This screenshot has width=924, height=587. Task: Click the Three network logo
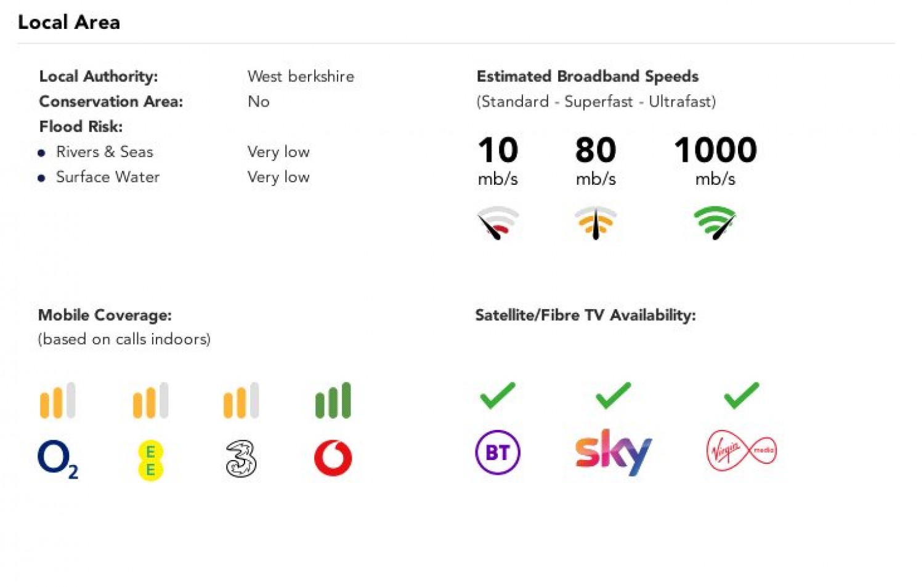coord(241,459)
